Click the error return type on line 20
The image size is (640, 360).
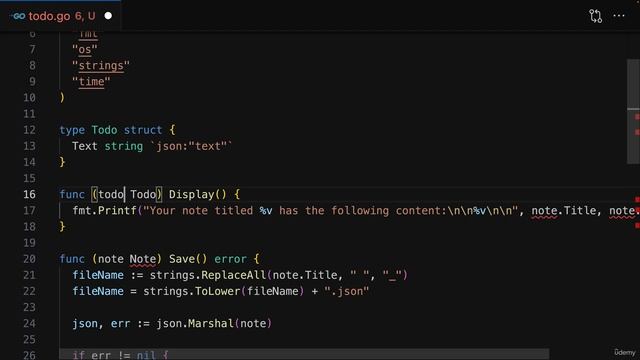pyautogui.click(x=230, y=259)
